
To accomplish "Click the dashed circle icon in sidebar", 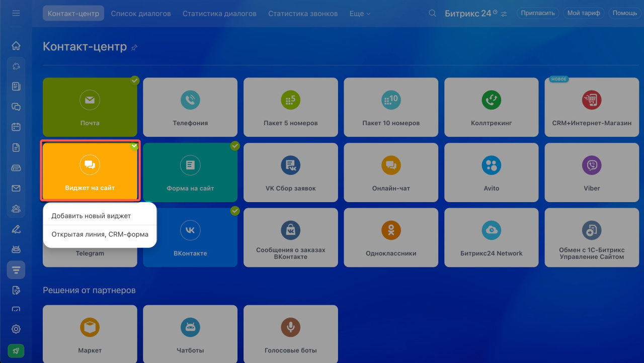I will click(x=16, y=66).
